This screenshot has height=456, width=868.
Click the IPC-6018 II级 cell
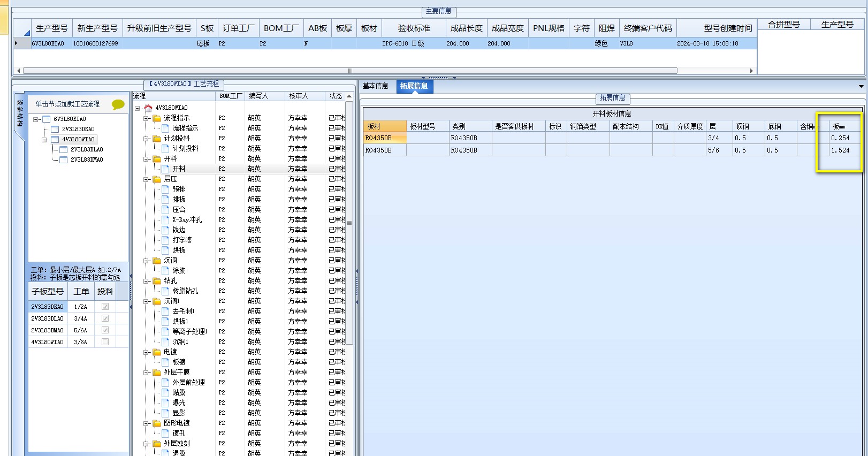point(414,43)
